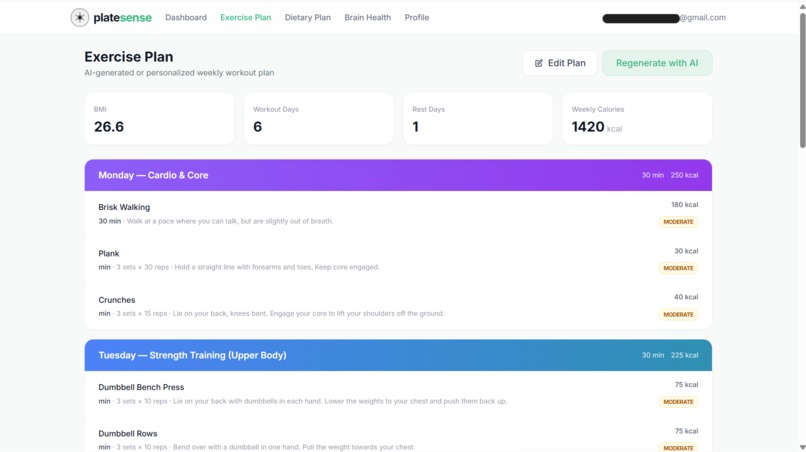Click the page scrollbar down arrow
The image size is (806, 452).
pyautogui.click(x=802, y=447)
